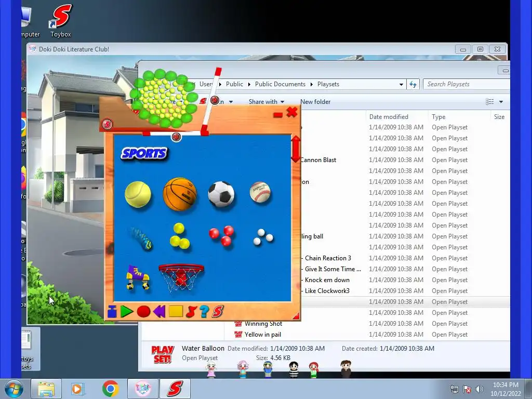Select the Knock em down file row
532x399 pixels.
[327, 280]
